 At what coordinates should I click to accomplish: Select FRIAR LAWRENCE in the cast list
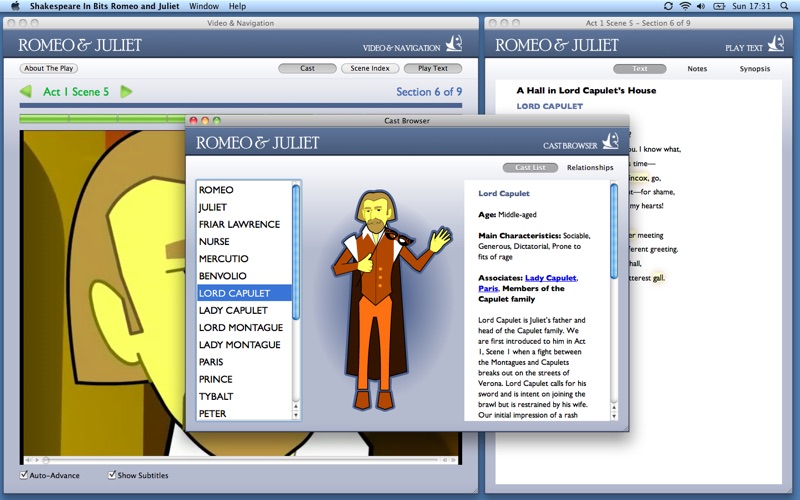coord(244,224)
